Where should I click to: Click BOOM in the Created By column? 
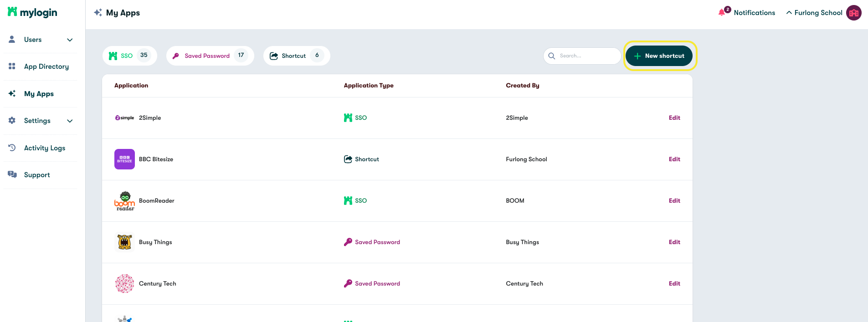click(515, 200)
